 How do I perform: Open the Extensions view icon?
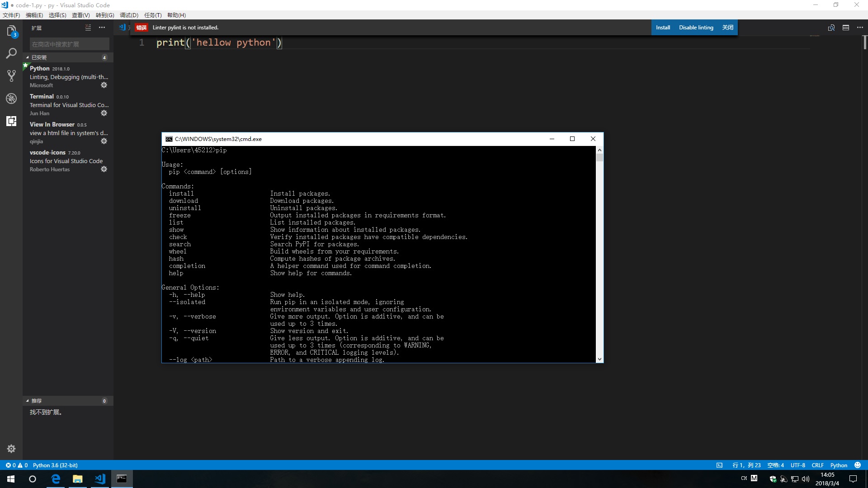(x=11, y=121)
